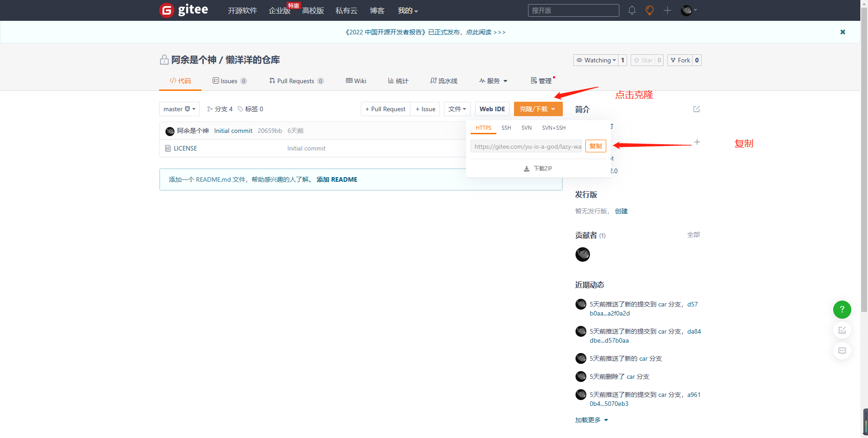
Task: Toggle the Watching button
Action: (x=596, y=60)
